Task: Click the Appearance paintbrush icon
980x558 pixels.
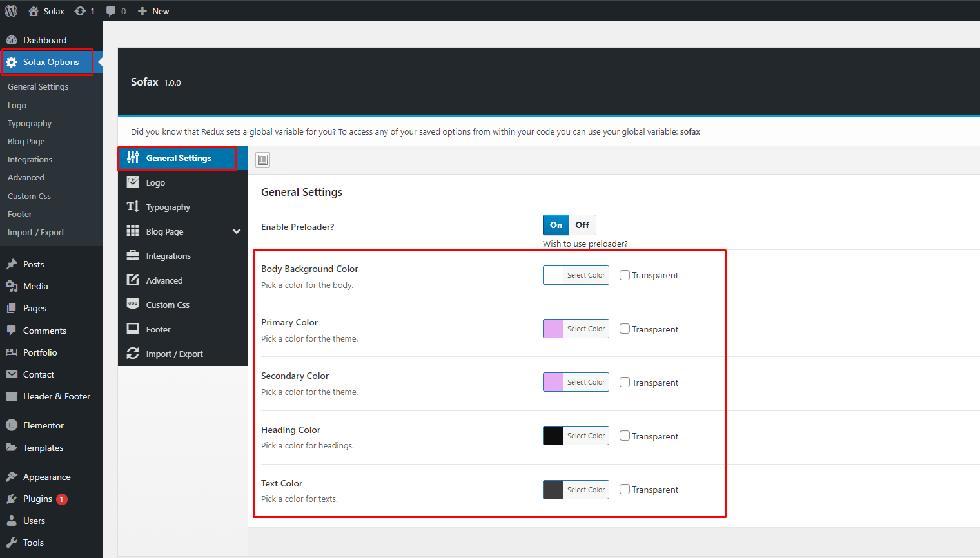Action: click(12, 477)
